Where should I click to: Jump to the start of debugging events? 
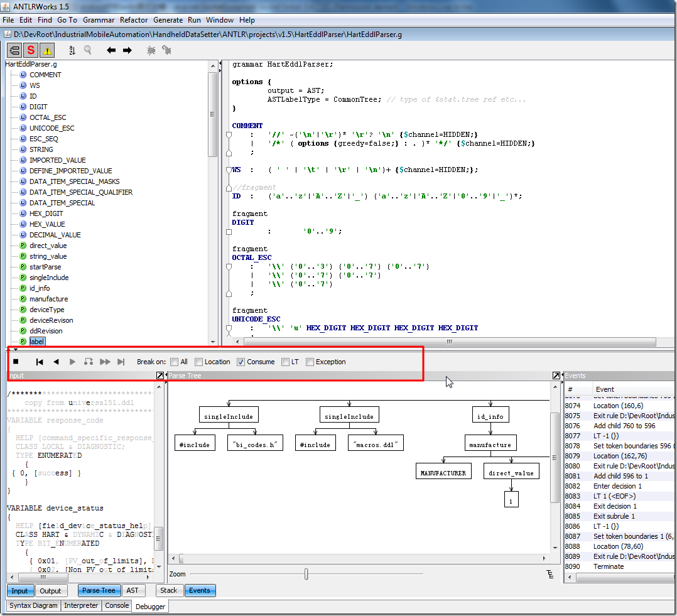coord(40,362)
